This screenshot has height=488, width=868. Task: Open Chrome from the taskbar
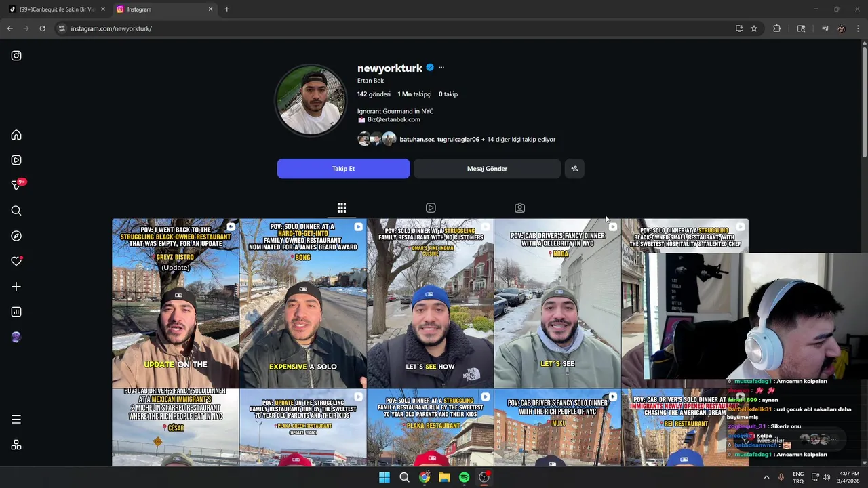(x=425, y=477)
